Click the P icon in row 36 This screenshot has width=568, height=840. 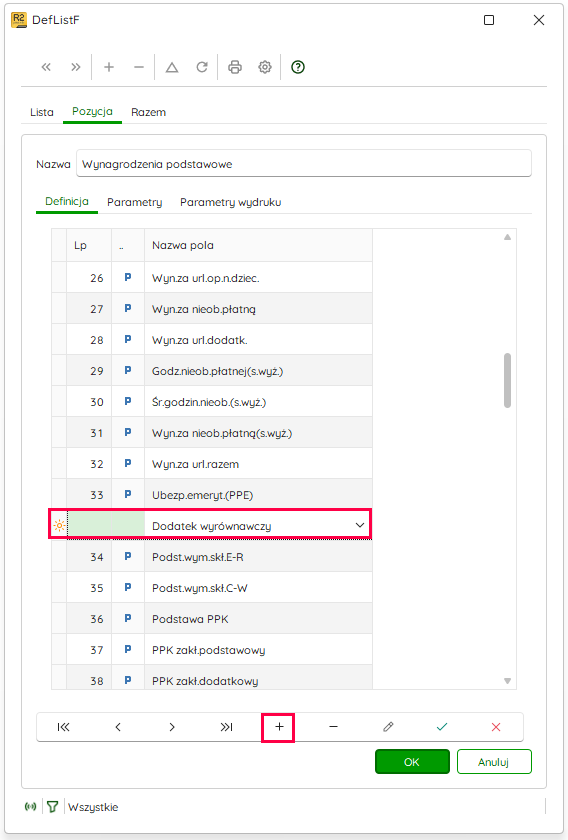[x=128, y=618]
